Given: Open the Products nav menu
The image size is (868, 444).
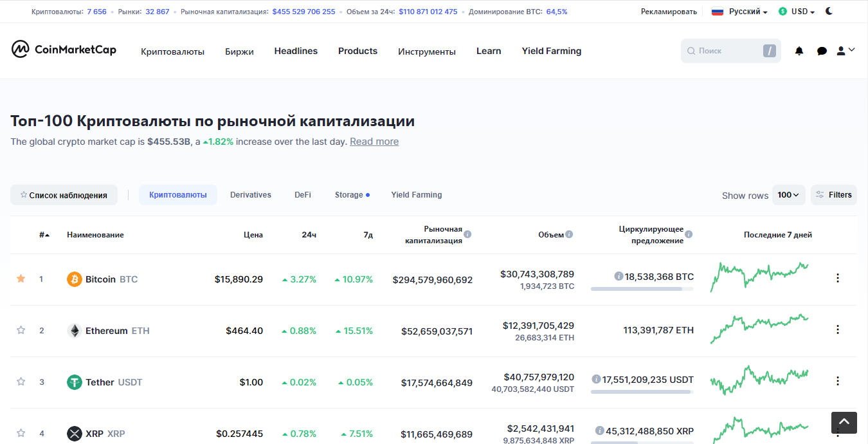Looking at the screenshot, I should pyautogui.click(x=357, y=51).
